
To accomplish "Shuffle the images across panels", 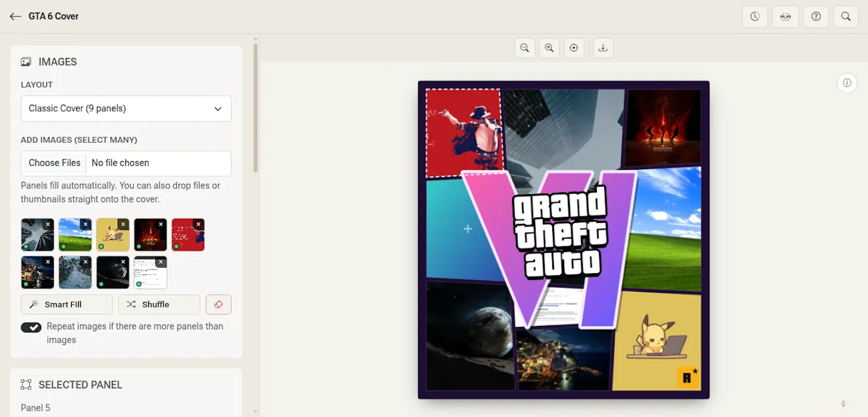I will [159, 304].
